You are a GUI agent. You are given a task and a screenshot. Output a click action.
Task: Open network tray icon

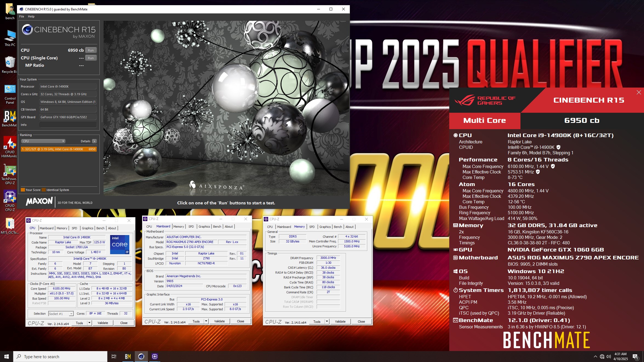click(x=602, y=357)
